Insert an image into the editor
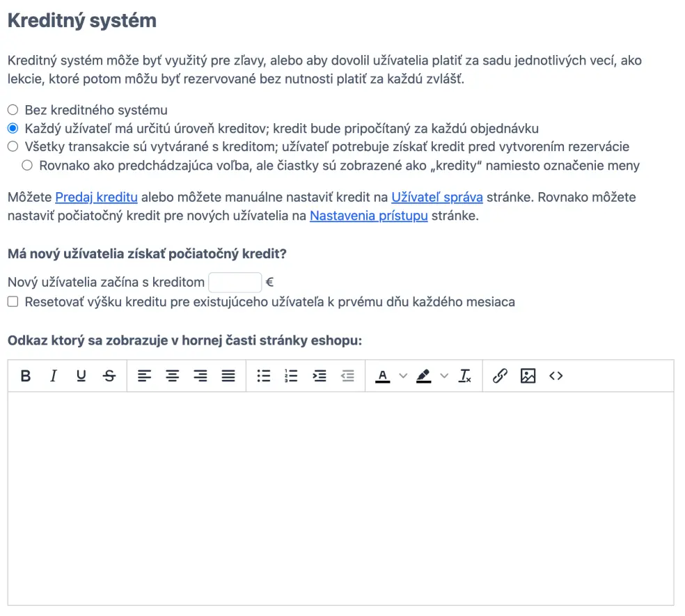The width and height of the screenshot is (685, 616). 528,377
